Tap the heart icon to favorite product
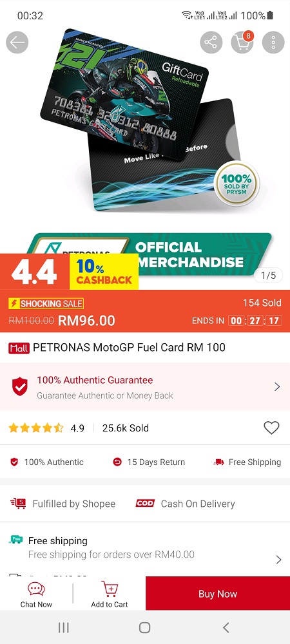 271,428
